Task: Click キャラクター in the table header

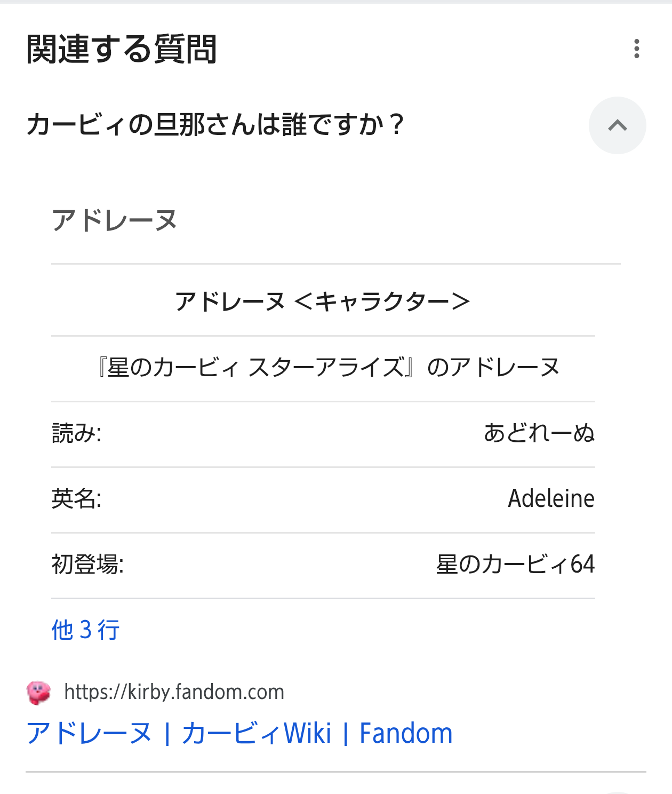Action: pyautogui.click(x=382, y=301)
